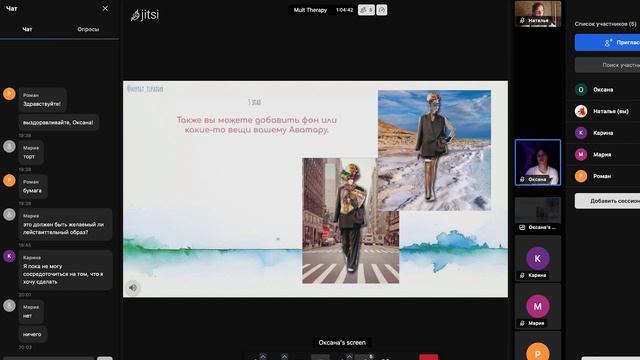Click Мария's message 'нет'
The height and width of the screenshot is (360, 640).
pos(31,311)
